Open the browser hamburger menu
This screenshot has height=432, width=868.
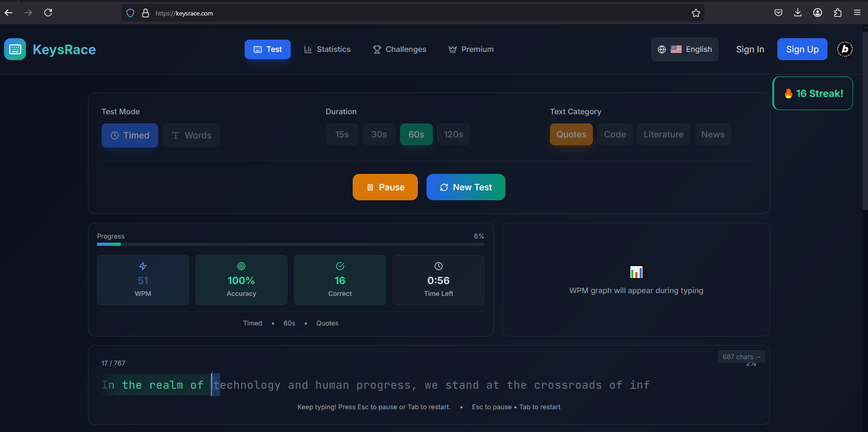[857, 13]
